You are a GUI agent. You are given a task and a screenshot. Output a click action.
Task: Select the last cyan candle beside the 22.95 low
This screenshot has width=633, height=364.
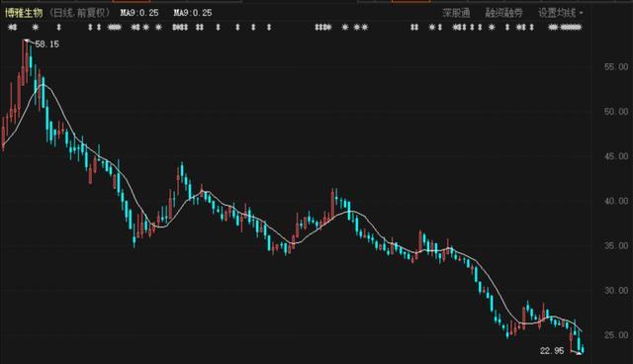(x=583, y=349)
